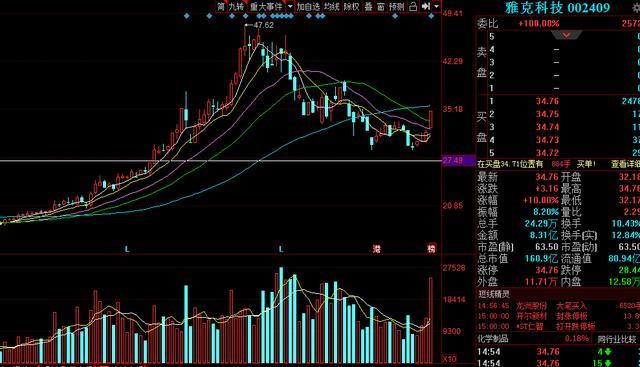Screen dimensions: 640x367
Task: Add stock with 加自选 button
Action: (308, 7)
